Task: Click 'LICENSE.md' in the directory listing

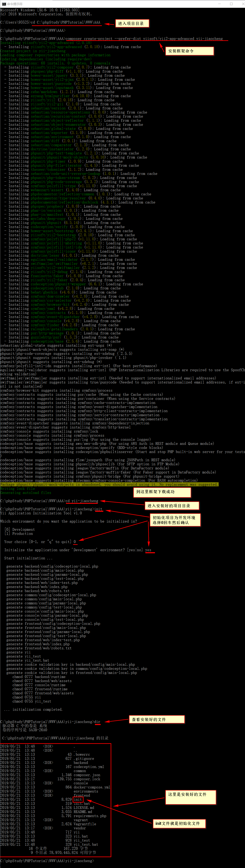Action: [84, 808]
